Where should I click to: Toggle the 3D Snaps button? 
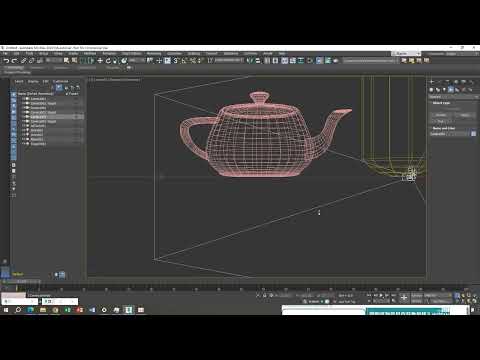click(x=176, y=61)
